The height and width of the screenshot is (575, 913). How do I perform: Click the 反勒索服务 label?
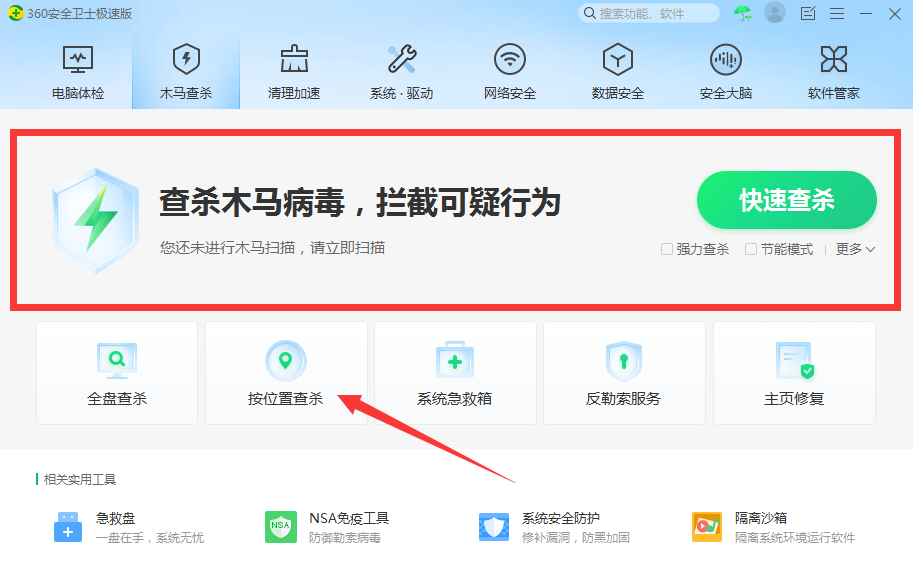pos(624,399)
